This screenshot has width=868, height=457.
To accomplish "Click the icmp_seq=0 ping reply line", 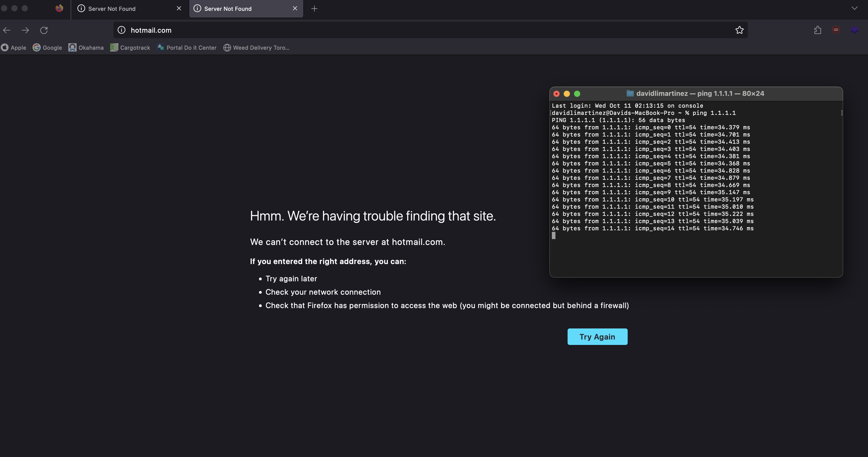I will tap(651, 128).
